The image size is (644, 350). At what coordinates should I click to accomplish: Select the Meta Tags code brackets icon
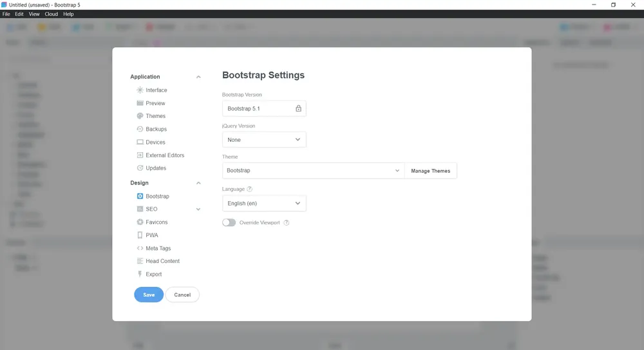[x=140, y=248]
